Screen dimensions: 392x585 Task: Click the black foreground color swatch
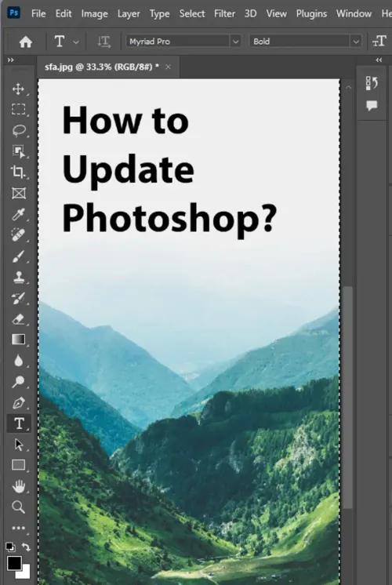coord(13,562)
